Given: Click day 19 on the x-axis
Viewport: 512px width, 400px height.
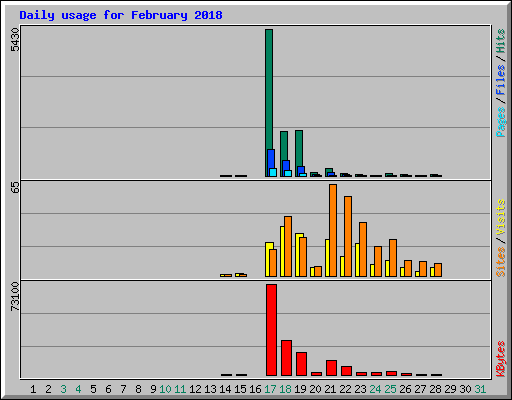Looking at the screenshot, I should 300,389.
